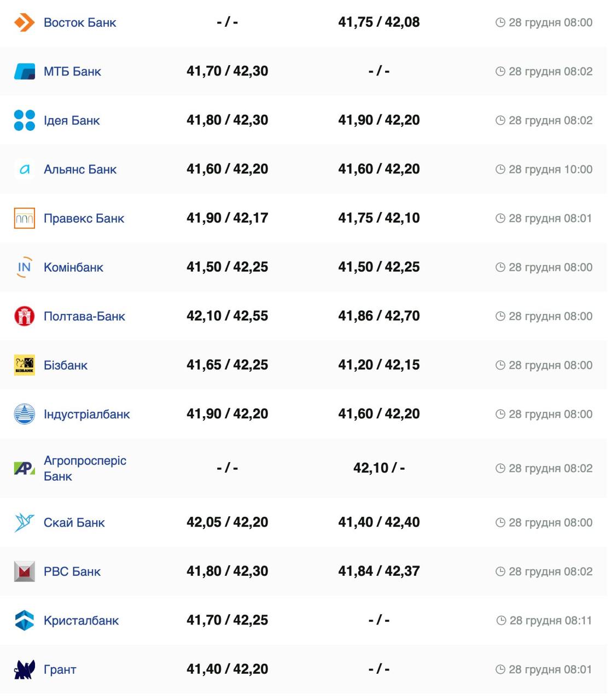Click the Восток Банк orange logo icon
The height and width of the screenshot is (700, 612).
(x=24, y=22)
